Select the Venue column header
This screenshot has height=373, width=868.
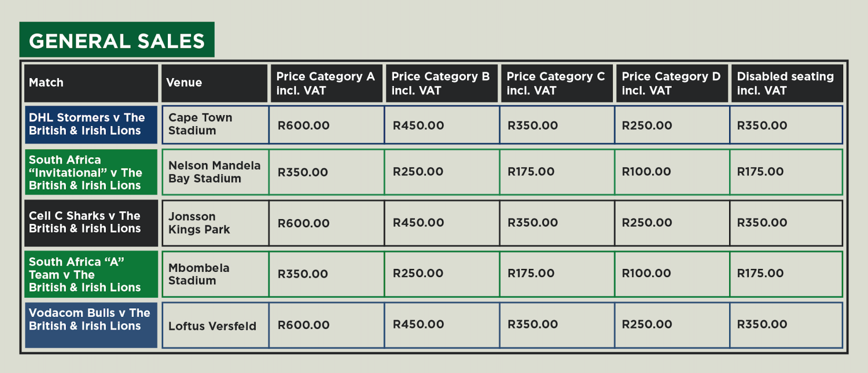tap(215, 83)
